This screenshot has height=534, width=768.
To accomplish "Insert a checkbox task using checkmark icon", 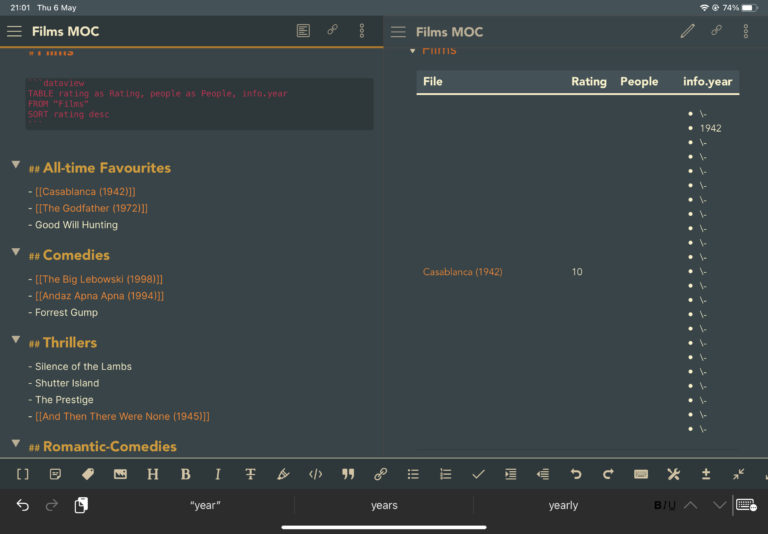I will (x=478, y=474).
